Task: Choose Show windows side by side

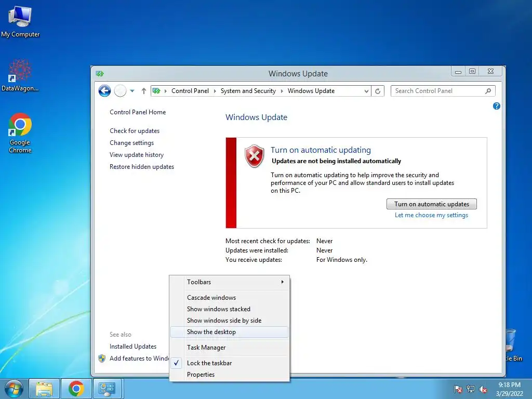Action: coord(230,321)
